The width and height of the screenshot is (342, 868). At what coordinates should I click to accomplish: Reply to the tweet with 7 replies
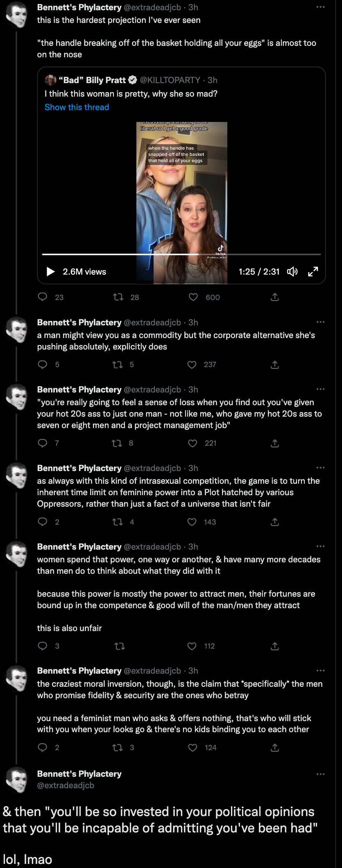(43, 443)
